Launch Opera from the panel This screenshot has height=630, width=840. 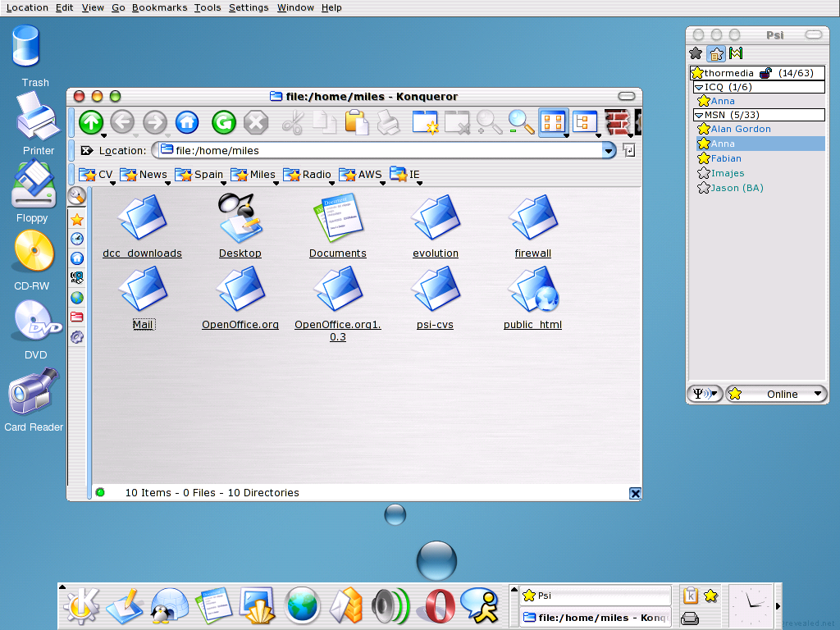click(x=440, y=606)
